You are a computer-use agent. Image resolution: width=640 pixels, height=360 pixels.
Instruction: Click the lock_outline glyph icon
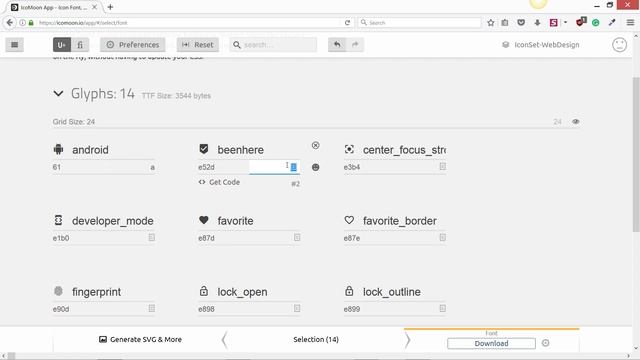click(349, 291)
